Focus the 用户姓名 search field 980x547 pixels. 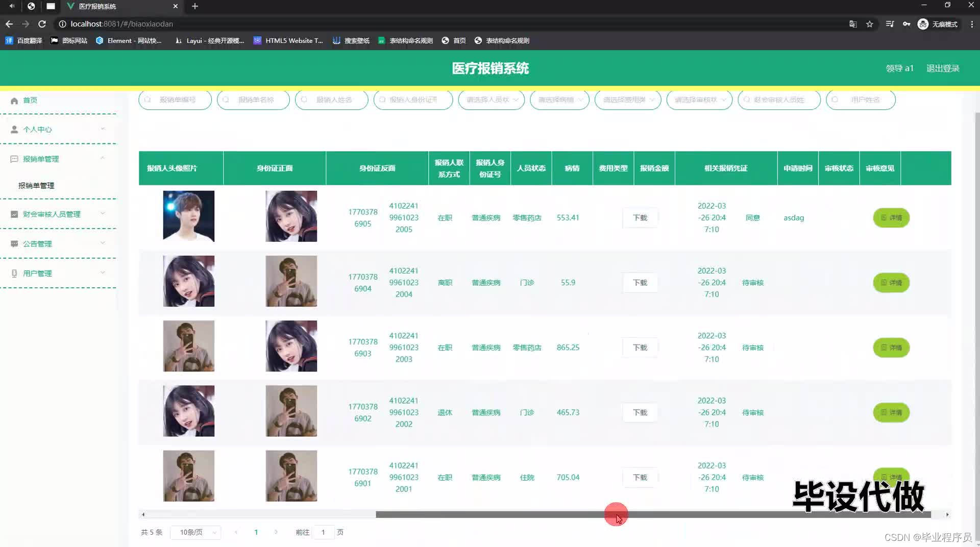tap(861, 100)
